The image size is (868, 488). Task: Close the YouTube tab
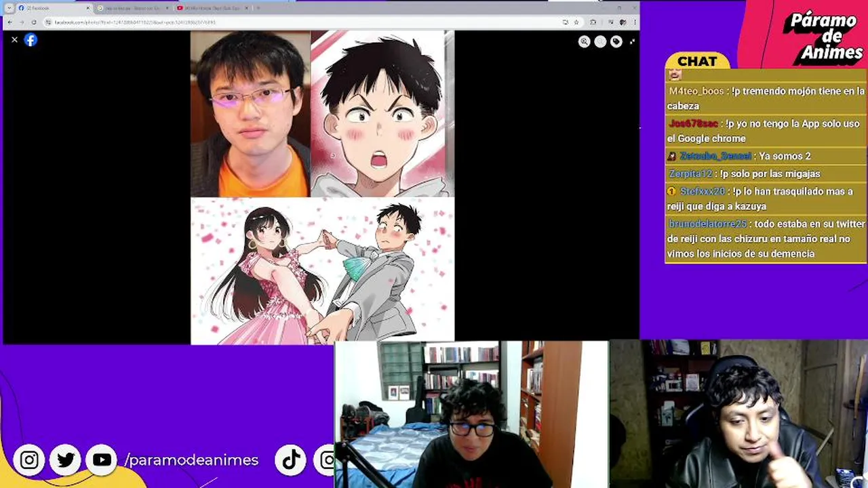pyautogui.click(x=246, y=8)
